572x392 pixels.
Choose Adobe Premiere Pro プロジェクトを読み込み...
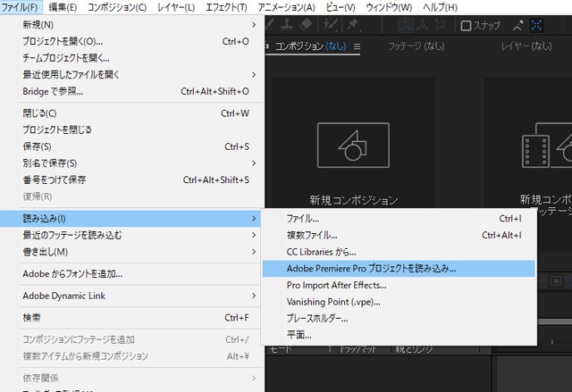click(x=399, y=269)
